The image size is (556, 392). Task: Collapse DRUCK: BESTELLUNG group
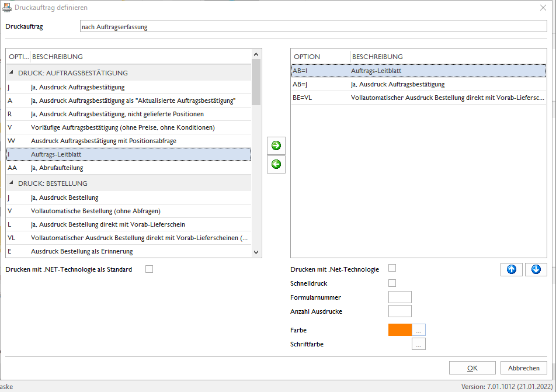(11, 183)
